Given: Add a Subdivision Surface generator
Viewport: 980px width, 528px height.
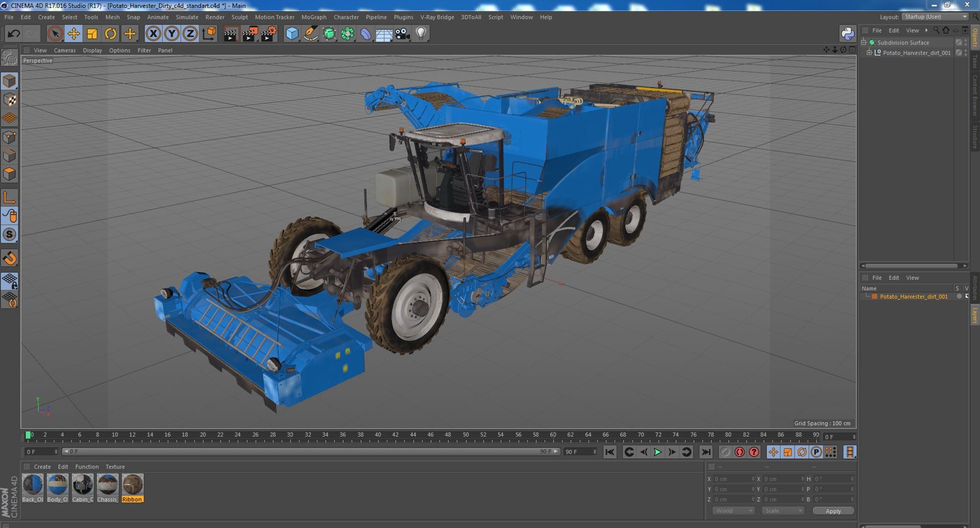Looking at the screenshot, I should click(329, 34).
